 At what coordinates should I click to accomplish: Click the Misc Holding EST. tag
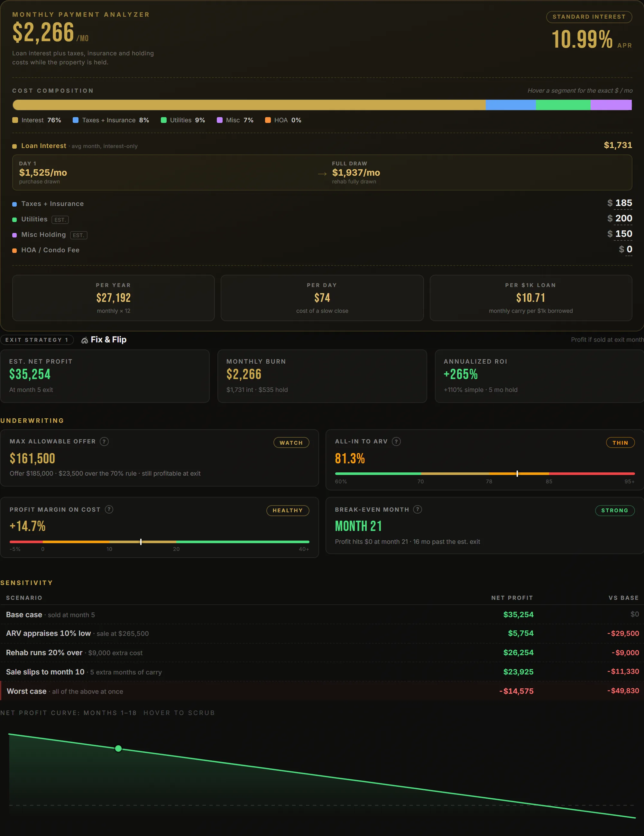(x=79, y=235)
